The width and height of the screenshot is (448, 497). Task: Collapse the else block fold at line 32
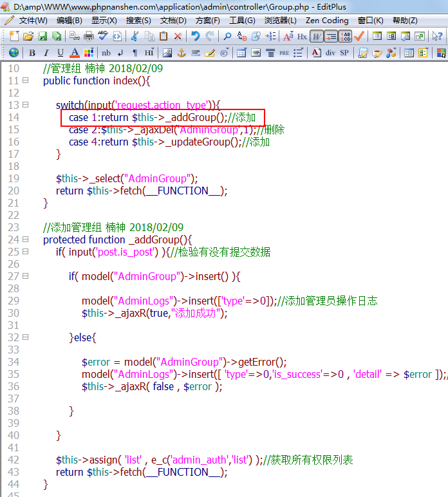[x=25, y=337]
